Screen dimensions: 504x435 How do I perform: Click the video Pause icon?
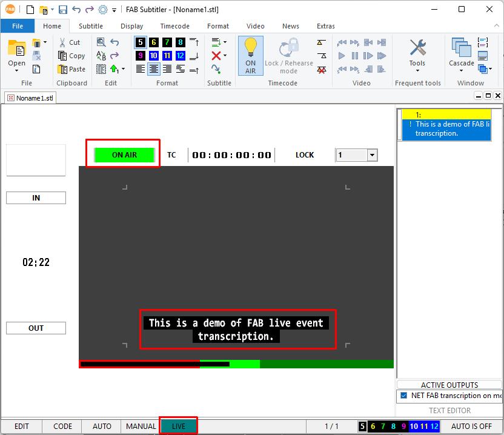pos(355,56)
